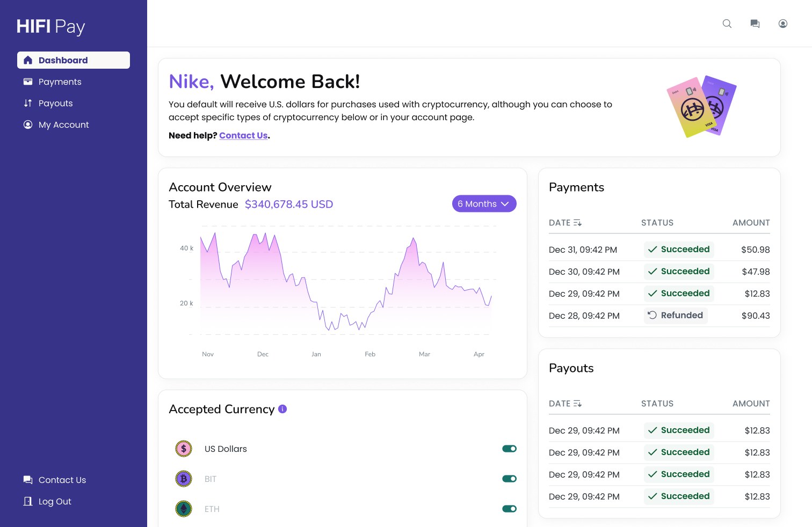Sort Payments table by Date icon

(578, 223)
